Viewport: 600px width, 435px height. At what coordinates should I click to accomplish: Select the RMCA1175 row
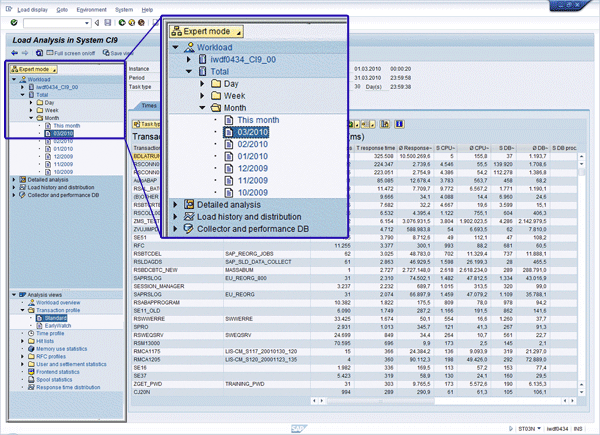355,351
